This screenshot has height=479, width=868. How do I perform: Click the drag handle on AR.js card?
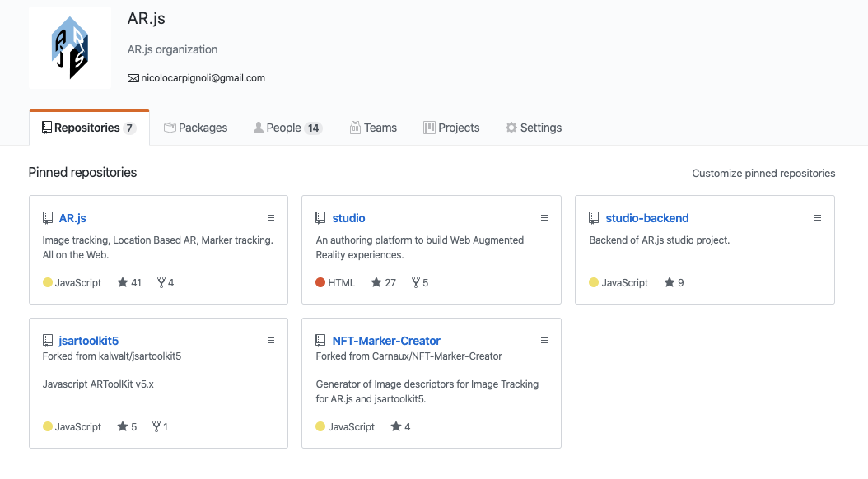[x=271, y=218]
